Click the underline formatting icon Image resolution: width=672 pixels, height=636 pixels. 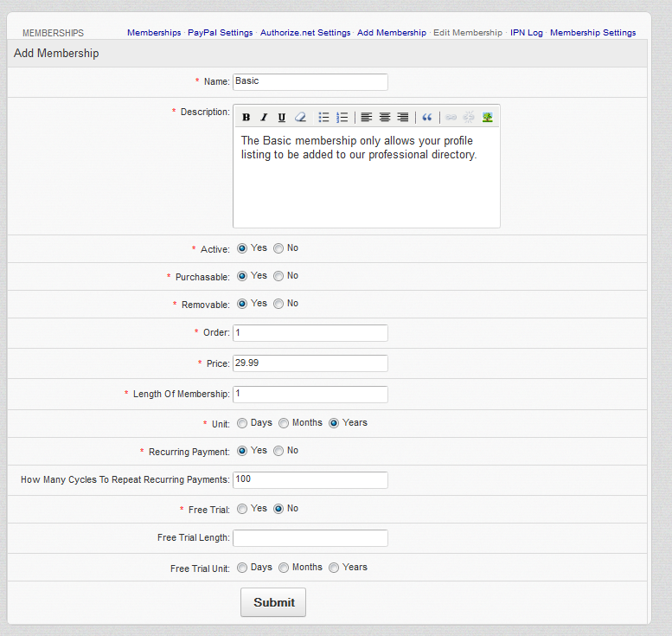click(x=282, y=118)
